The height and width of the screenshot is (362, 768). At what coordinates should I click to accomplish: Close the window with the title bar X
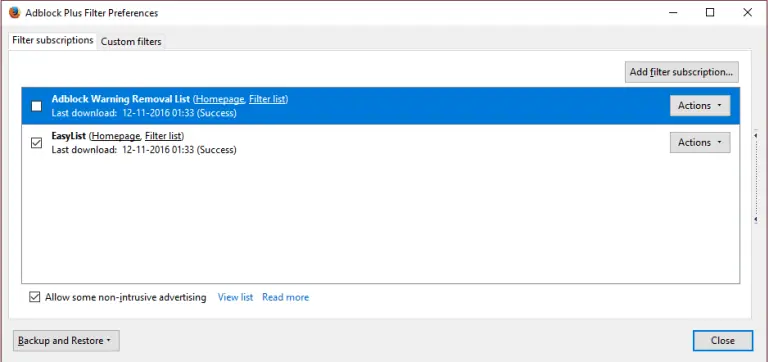tap(747, 13)
